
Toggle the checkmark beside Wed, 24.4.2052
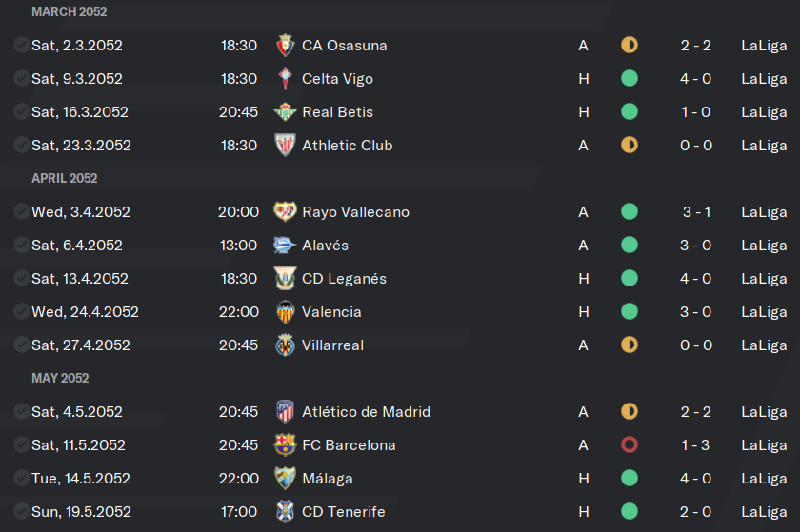pyautogui.click(x=21, y=311)
